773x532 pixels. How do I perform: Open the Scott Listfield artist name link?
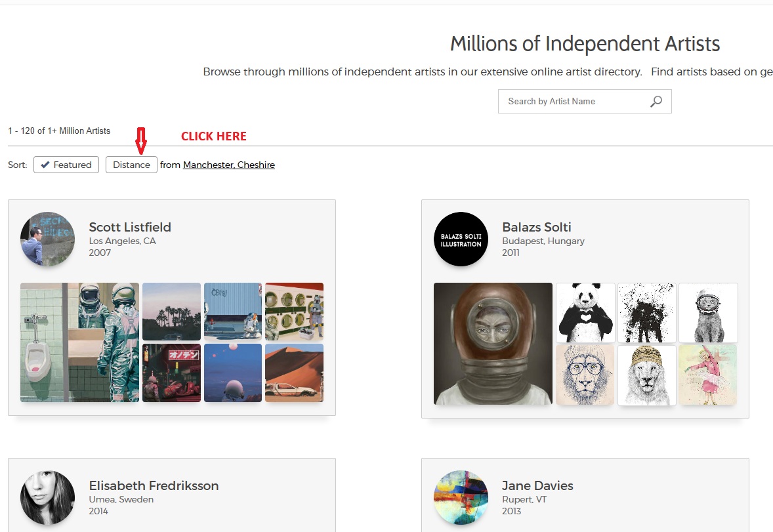[x=130, y=227]
